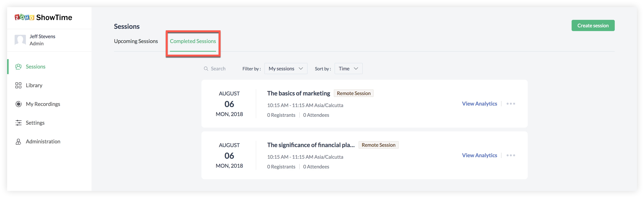Select the Completed Sessions tab

(193, 41)
